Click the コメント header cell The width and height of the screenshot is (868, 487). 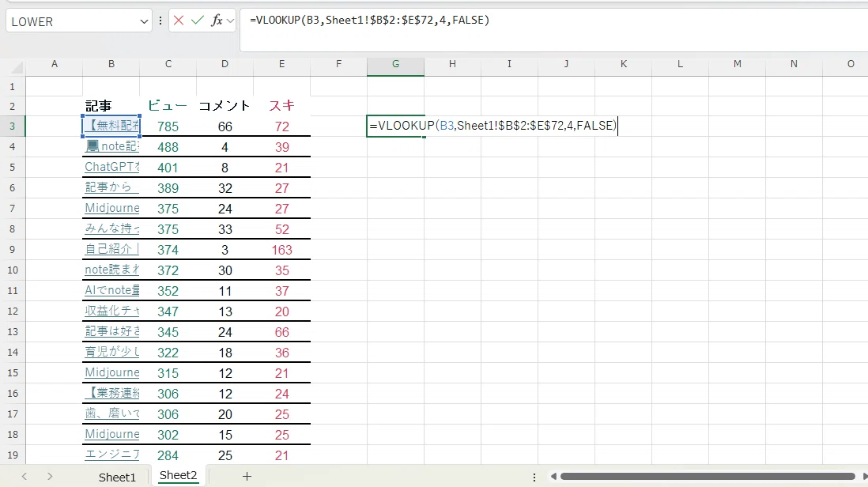(x=225, y=106)
